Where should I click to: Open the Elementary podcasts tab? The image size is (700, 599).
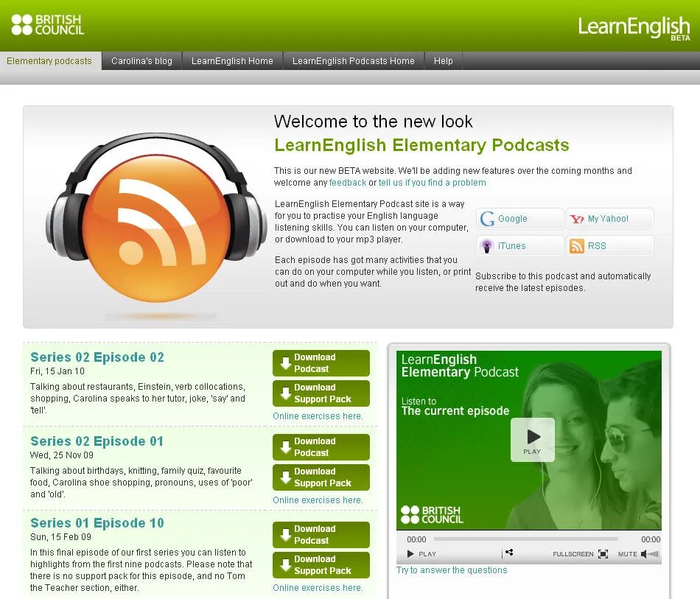(49, 61)
